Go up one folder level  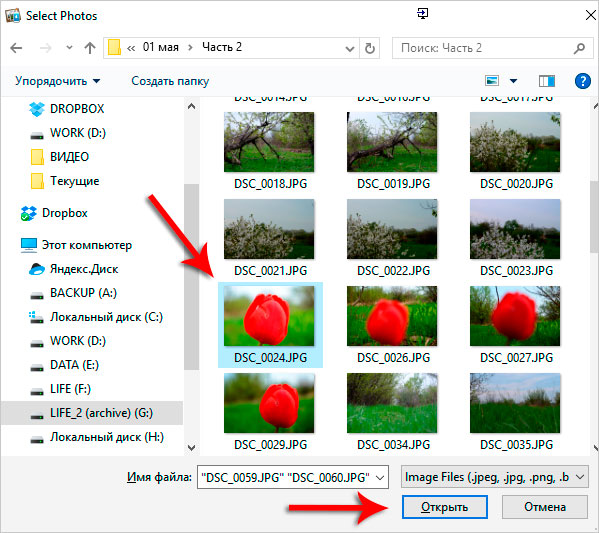click(90, 48)
